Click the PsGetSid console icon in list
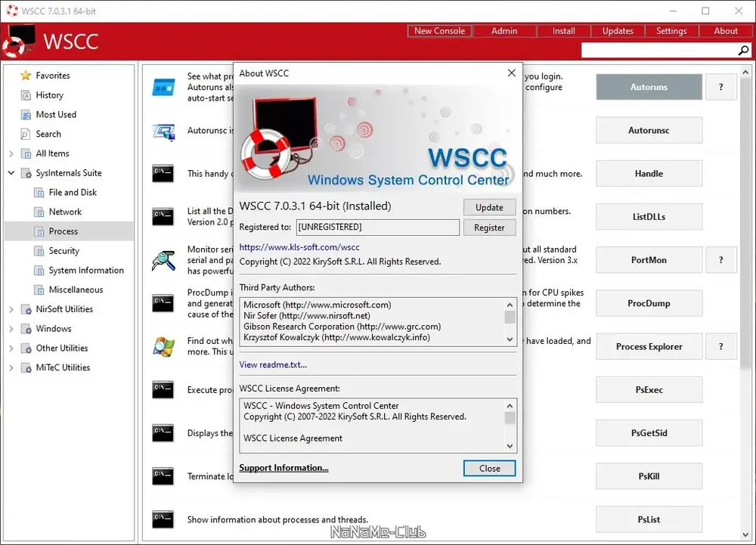 point(163,433)
